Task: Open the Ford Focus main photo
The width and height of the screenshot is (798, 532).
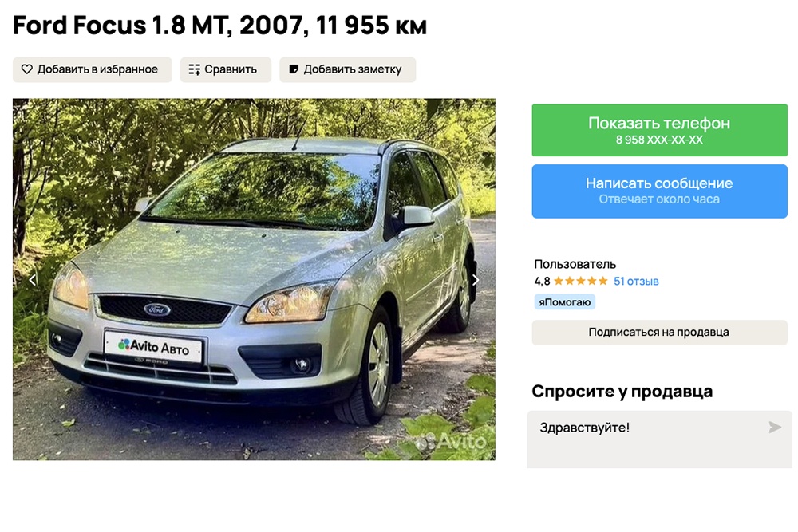Action: [254, 279]
